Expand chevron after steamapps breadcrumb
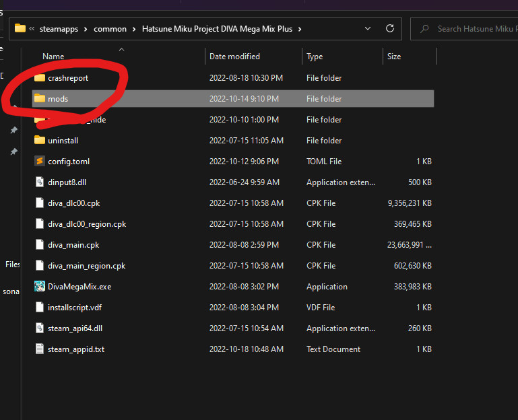This screenshot has width=518, height=420. [86, 29]
